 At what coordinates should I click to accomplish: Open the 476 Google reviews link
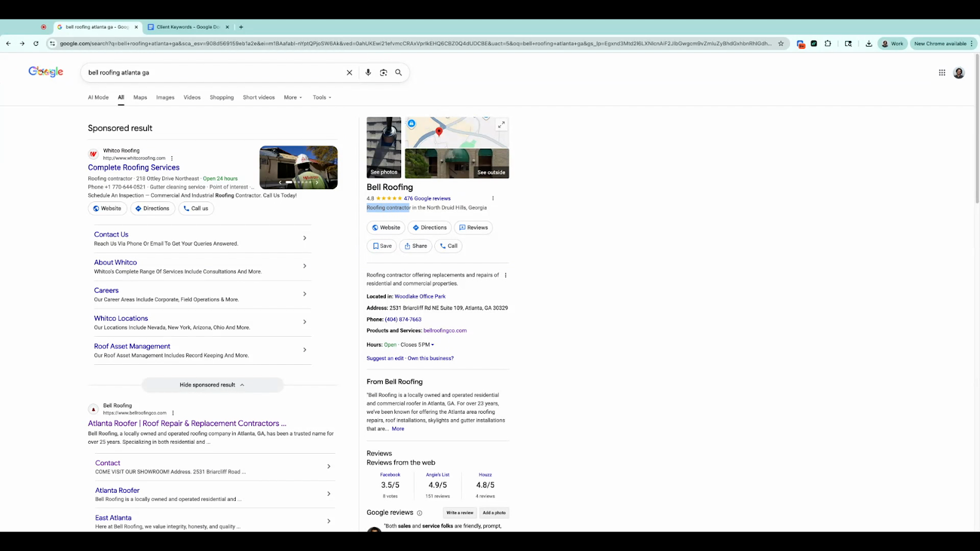click(x=427, y=198)
